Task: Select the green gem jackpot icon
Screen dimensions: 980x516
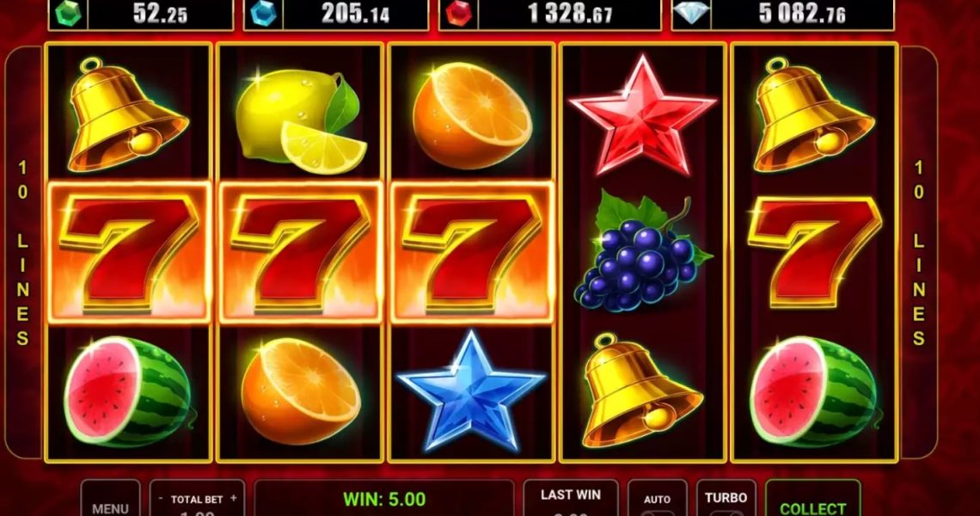Action: coord(68,14)
